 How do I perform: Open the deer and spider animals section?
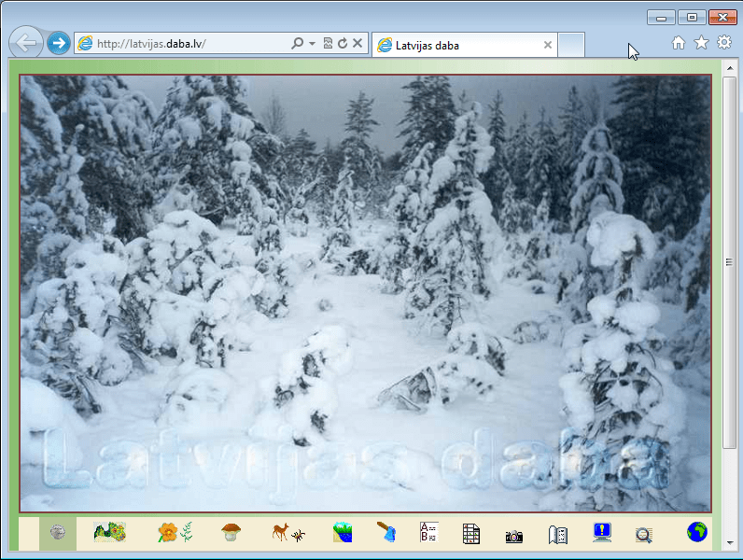(288, 533)
